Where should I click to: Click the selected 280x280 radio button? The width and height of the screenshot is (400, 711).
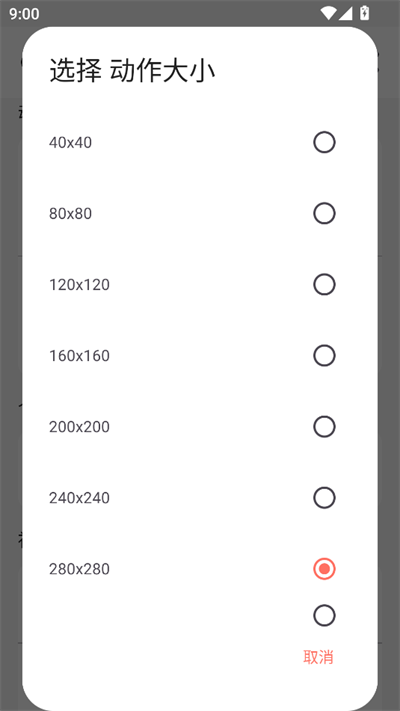(x=324, y=569)
